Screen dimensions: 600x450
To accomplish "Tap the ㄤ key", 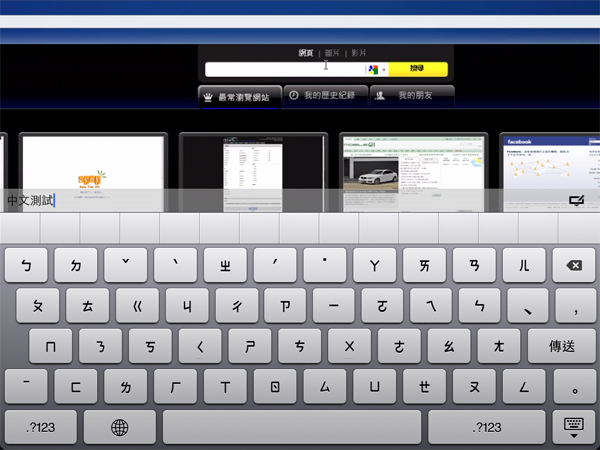I will 499,346.
